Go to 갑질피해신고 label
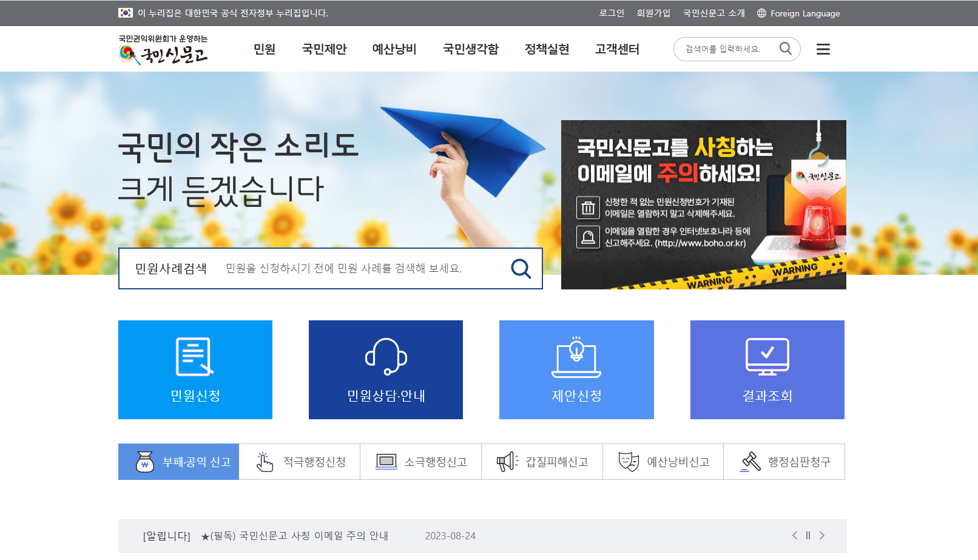This screenshot has height=560, width=978. (557, 462)
